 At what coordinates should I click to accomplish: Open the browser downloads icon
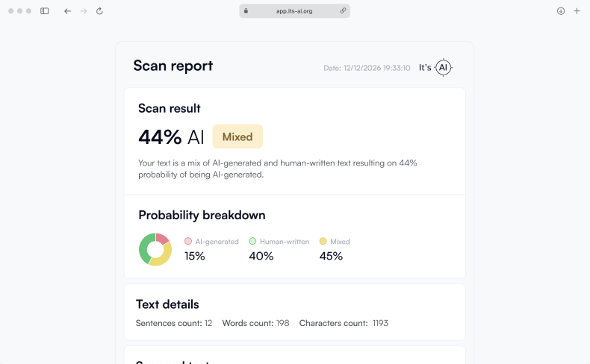click(x=561, y=11)
